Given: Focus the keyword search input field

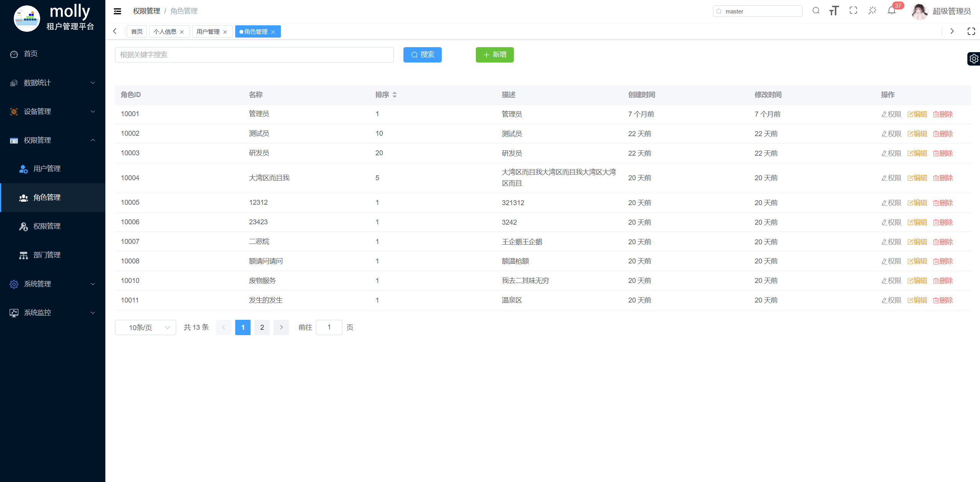Looking at the screenshot, I should click(x=254, y=55).
